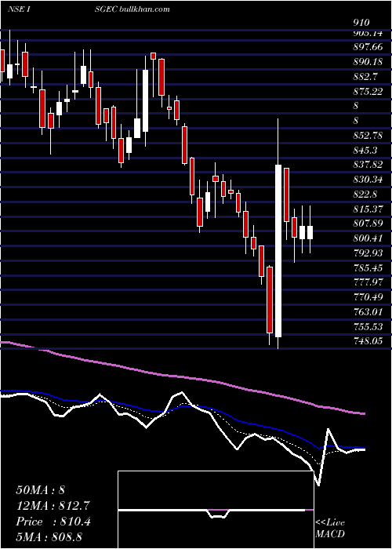Click the 822.8 price axis label
392x549 pixels.
pyautogui.click(x=367, y=195)
